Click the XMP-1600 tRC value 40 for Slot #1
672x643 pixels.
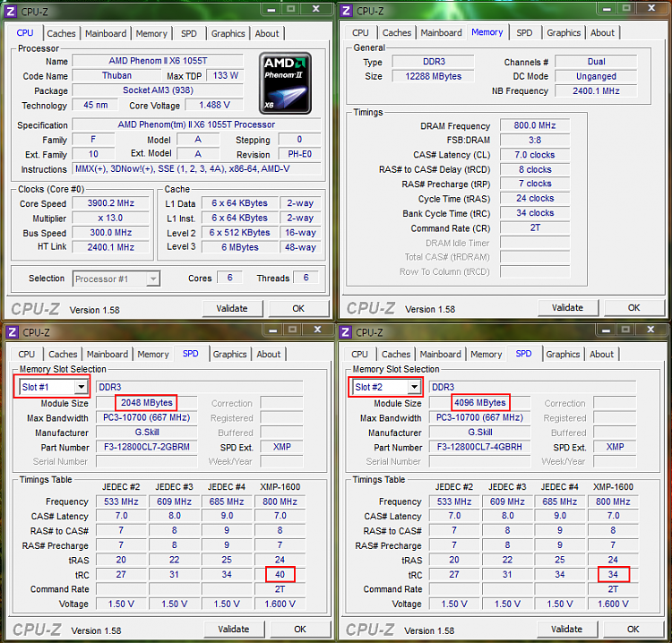point(280,574)
